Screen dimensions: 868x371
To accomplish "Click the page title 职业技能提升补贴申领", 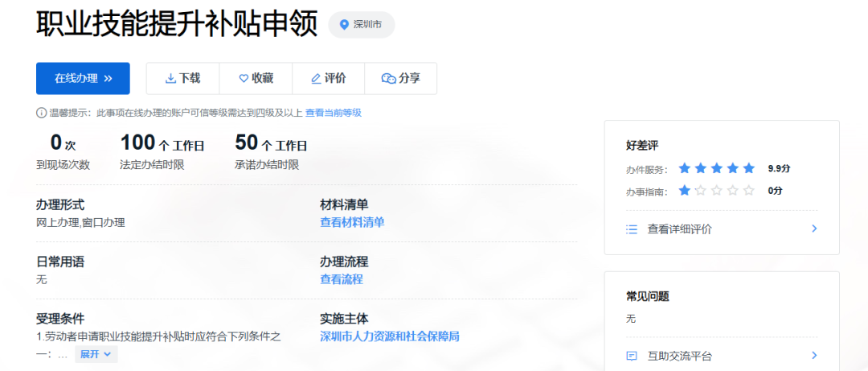I will tap(177, 24).
